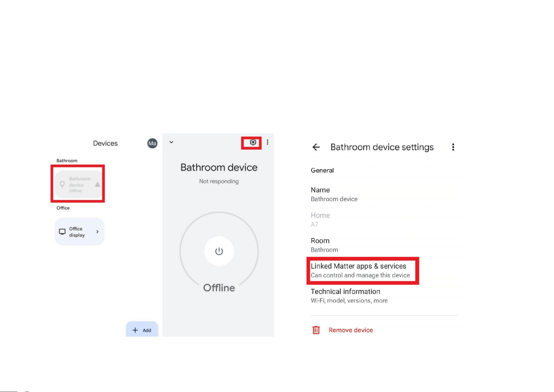Click the Remove device link
The height and width of the screenshot is (392, 554).
pos(351,330)
